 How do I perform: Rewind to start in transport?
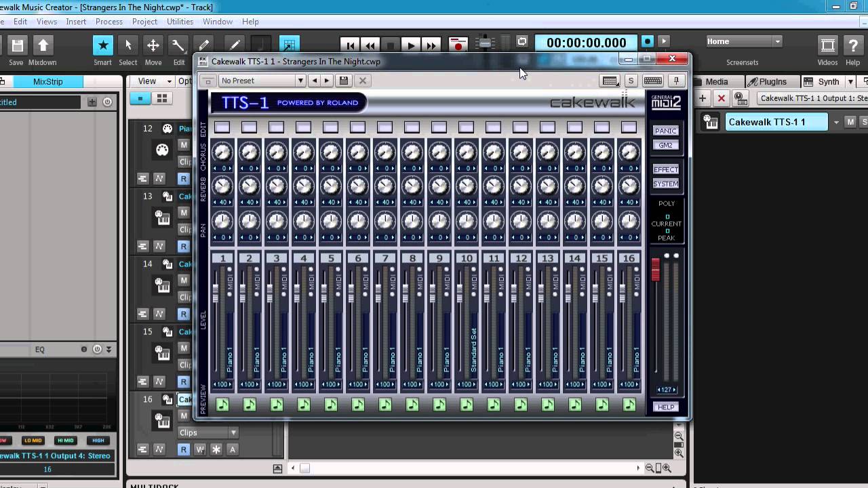pyautogui.click(x=350, y=45)
